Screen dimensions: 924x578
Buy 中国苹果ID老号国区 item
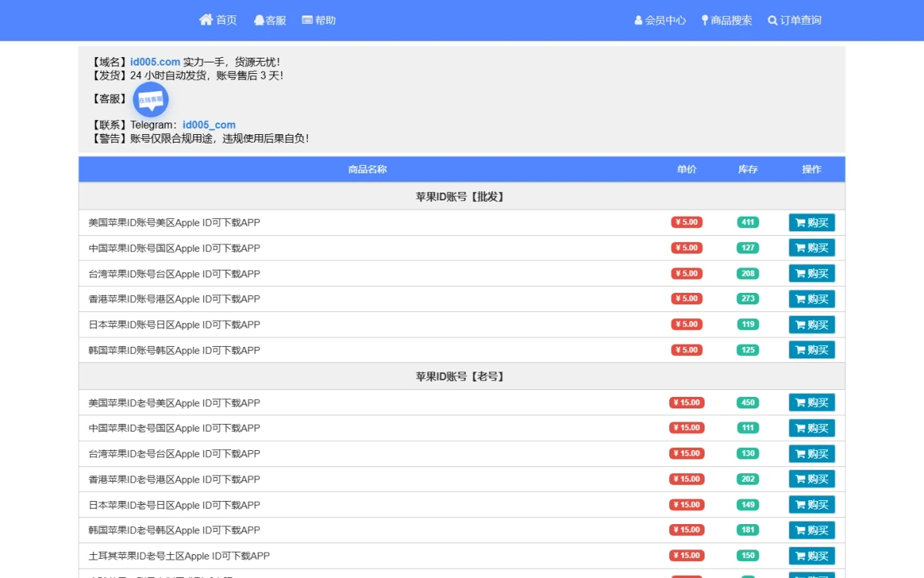coord(812,428)
